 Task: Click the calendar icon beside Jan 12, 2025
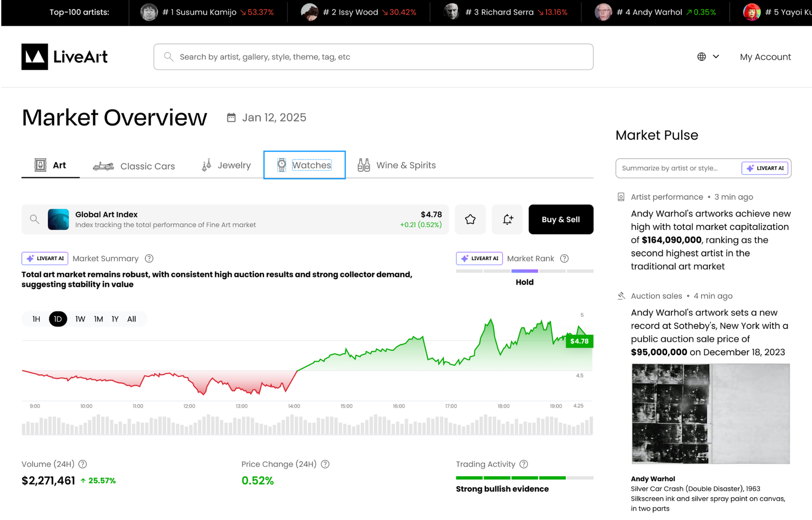(x=231, y=117)
